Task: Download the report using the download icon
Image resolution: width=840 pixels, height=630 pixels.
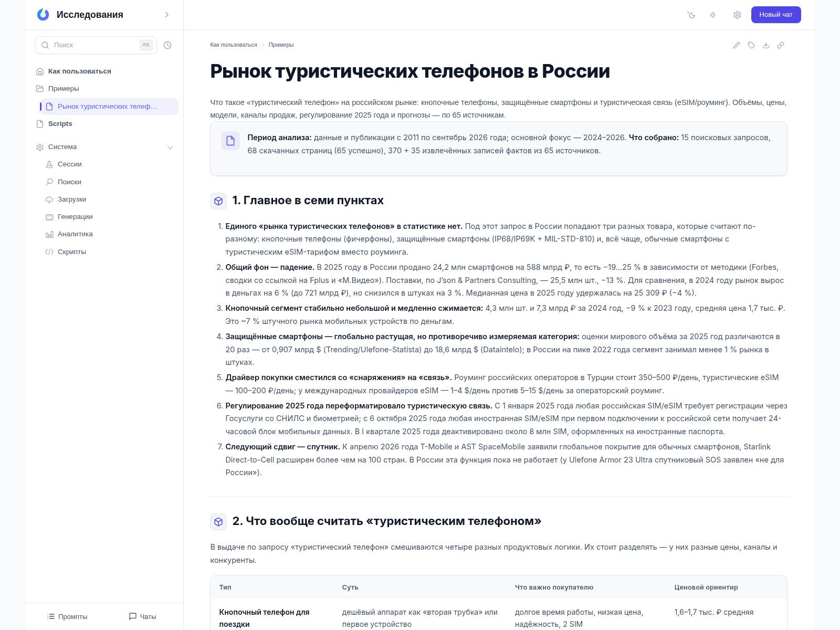Action: click(766, 45)
